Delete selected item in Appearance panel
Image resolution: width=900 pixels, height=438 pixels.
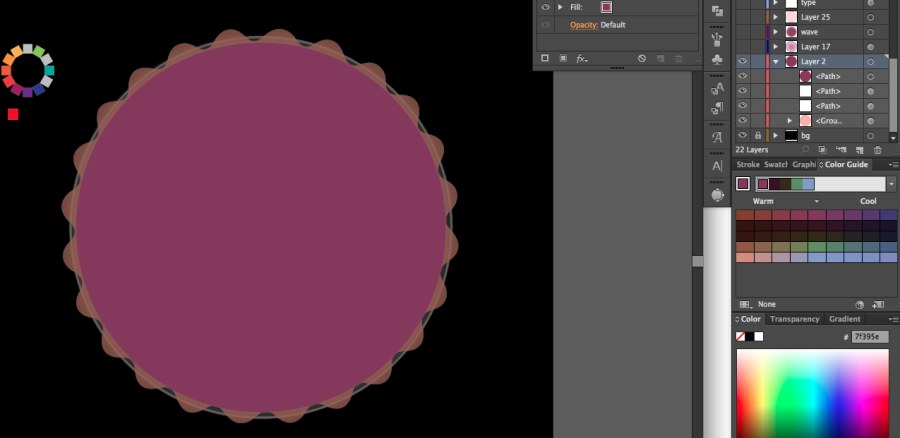(x=678, y=58)
